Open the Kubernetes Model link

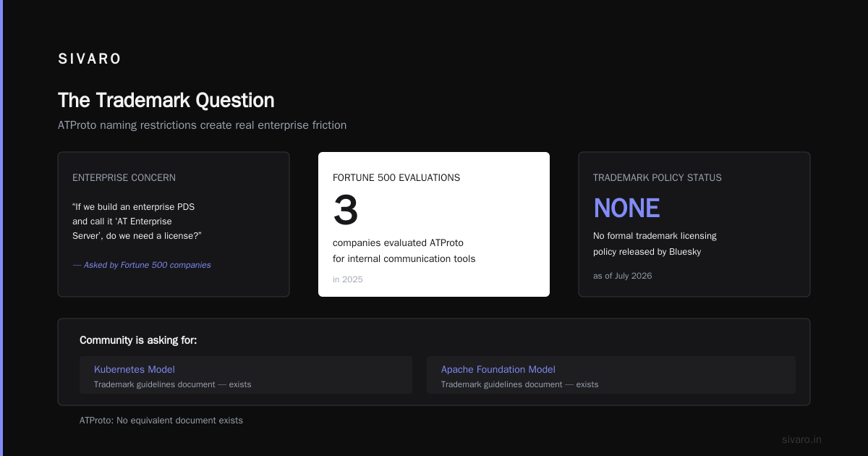click(135, 369)
